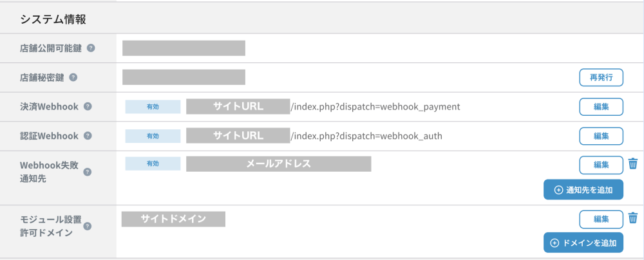This screenshot has height=260, width=644.
Task: Click help icon beside 店舗秘密鍵
Action: pos(73,77)
